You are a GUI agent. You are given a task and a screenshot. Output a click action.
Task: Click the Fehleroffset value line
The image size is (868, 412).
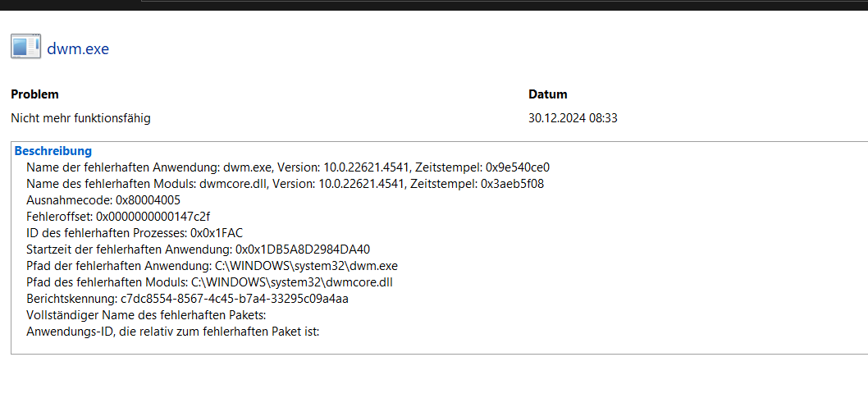[118, 217]
